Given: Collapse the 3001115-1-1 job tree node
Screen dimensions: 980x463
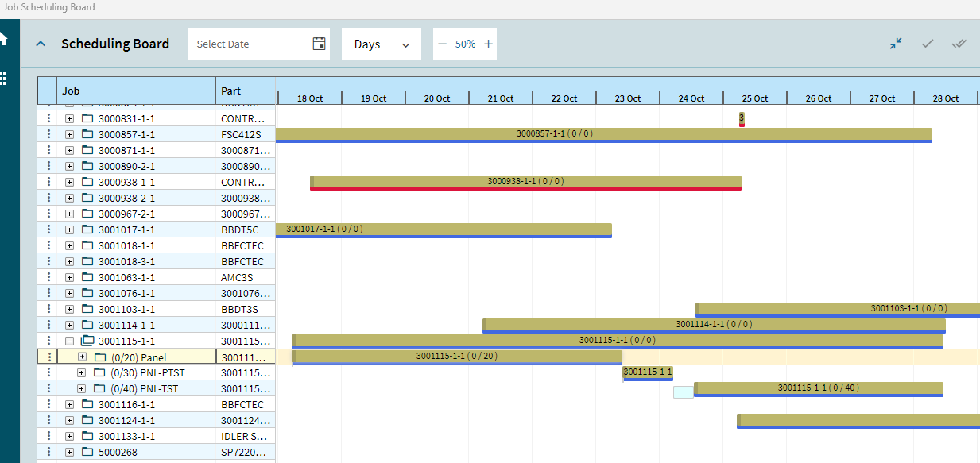Looking at the screenshot, I should tap(69, 341).
